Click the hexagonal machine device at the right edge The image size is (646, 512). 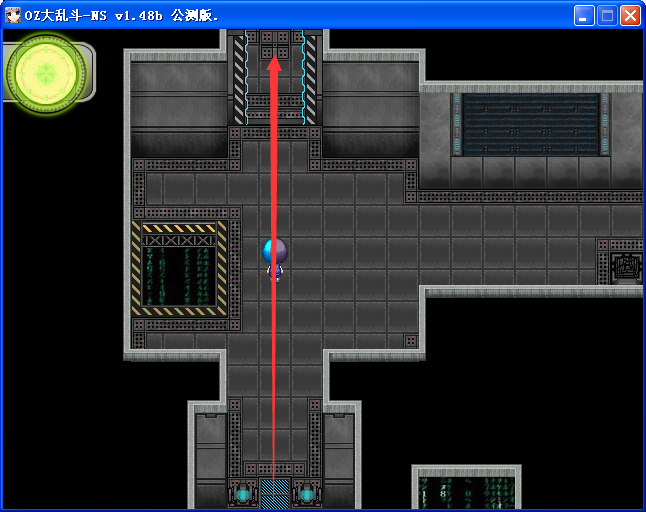pyautogui.click(x=627, y=268)
